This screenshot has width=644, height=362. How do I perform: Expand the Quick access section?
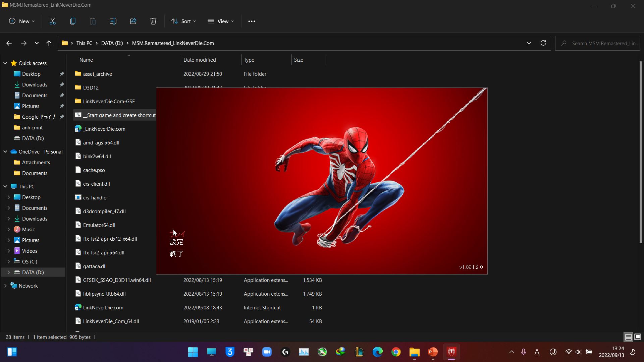5,63
